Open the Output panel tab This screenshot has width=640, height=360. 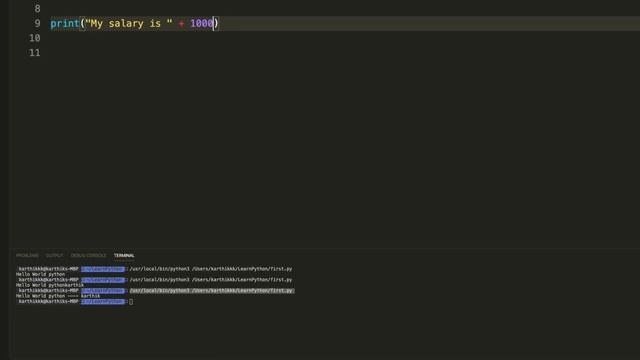(x=54, y=256)
